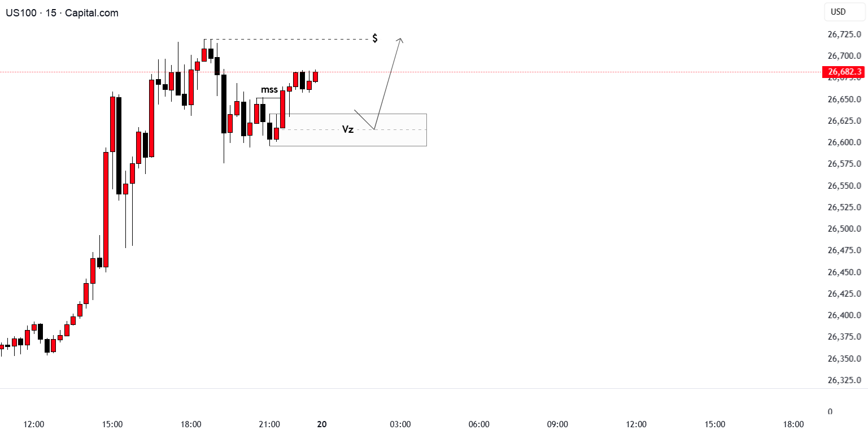Click the 0 label below the price scale
This screenshot has height=434, width=868.
(830, 412)
